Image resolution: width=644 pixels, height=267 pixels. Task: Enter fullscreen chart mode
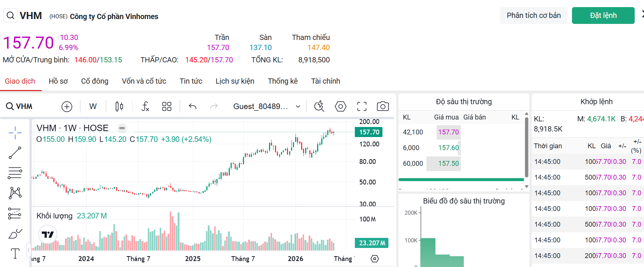[x=362, y=106]
